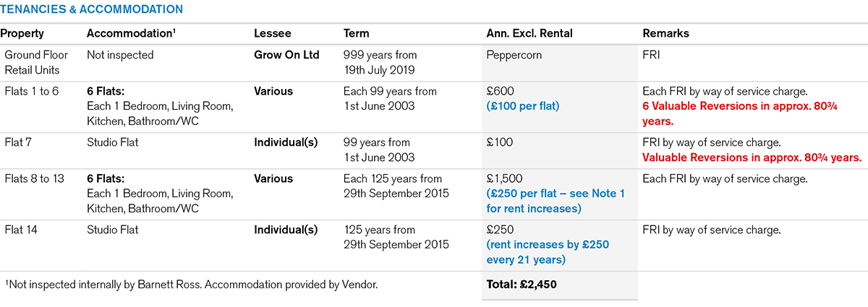Screen dimensions: 868x307
Task: Click the Term column header
Action: 356,33
